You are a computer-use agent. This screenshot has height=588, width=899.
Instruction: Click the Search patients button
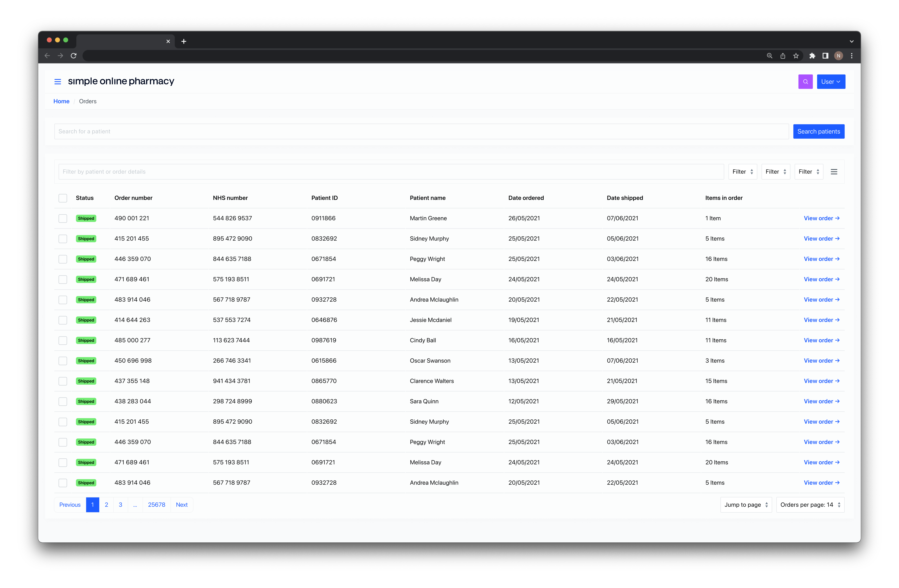[x=819, y=131]
